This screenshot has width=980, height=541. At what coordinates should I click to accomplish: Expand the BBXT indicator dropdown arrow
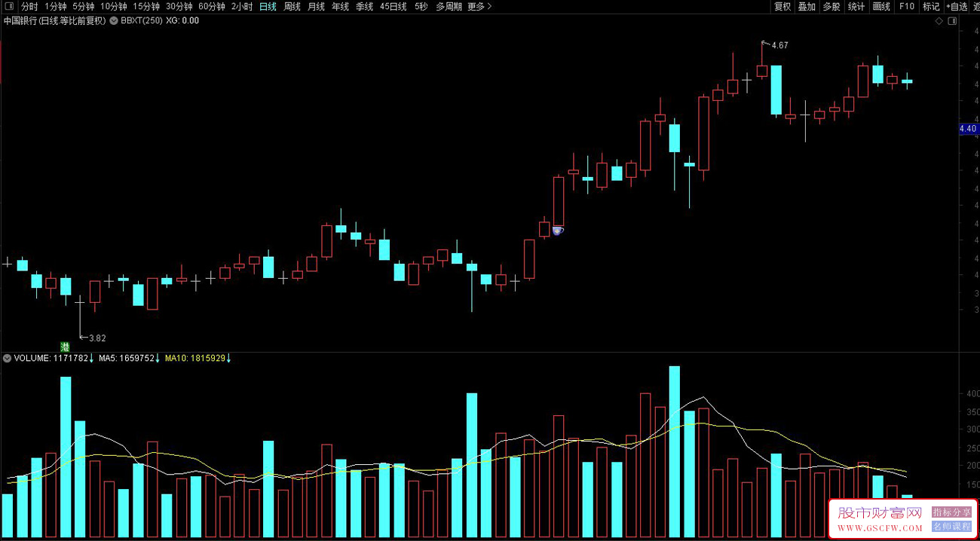(113, 21)
